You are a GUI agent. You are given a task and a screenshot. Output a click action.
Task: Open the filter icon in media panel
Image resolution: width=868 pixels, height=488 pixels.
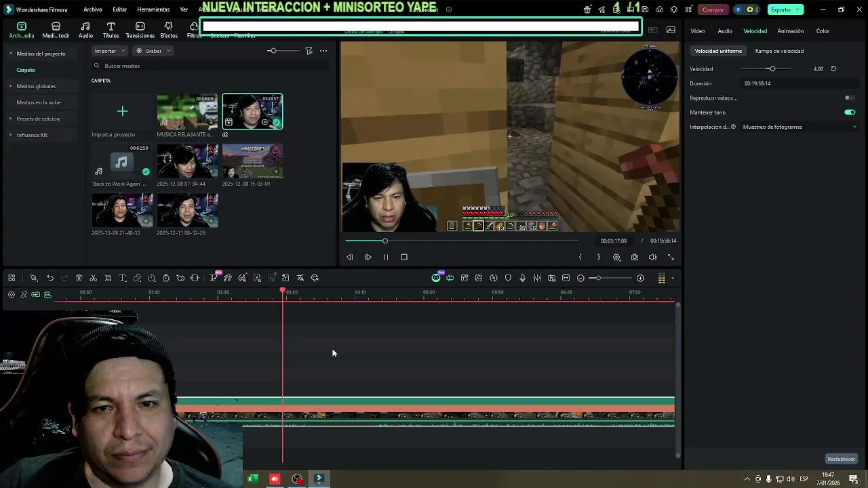tap(309, 51)
